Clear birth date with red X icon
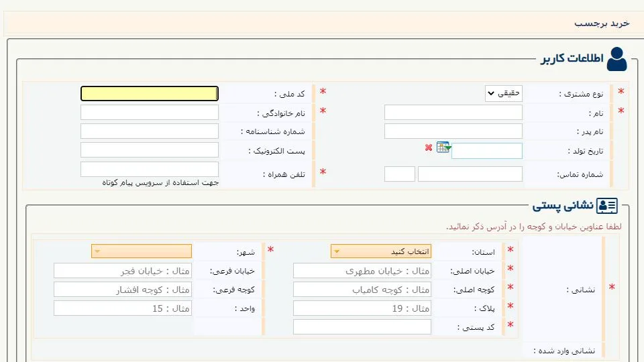The image size is (644, 362). click(429, 147)
